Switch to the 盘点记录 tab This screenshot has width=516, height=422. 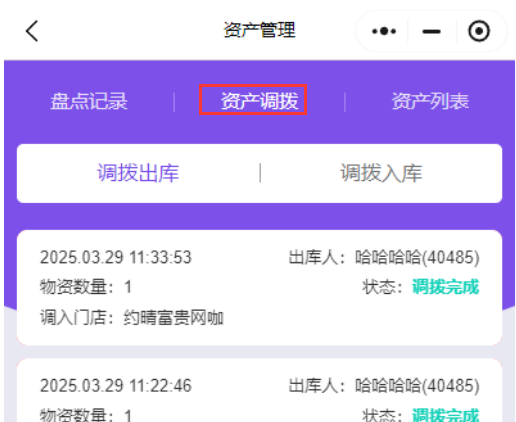coord(89,101)
